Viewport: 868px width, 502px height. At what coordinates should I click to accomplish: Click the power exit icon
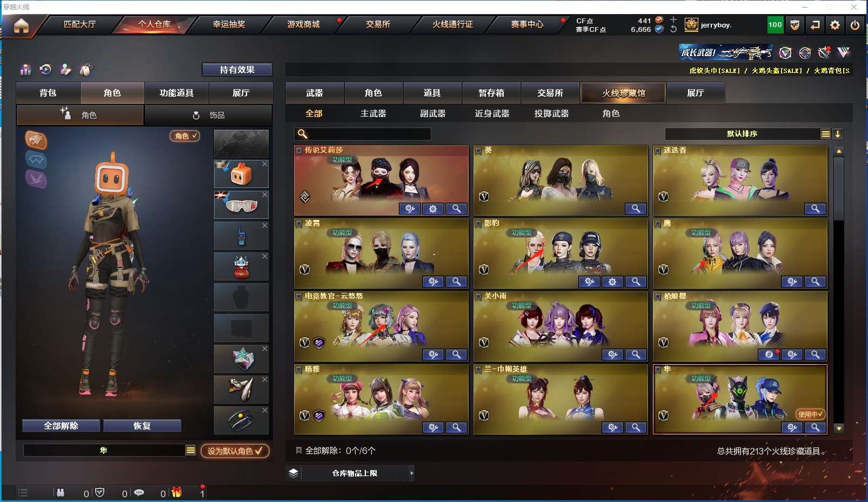point(854,25)
